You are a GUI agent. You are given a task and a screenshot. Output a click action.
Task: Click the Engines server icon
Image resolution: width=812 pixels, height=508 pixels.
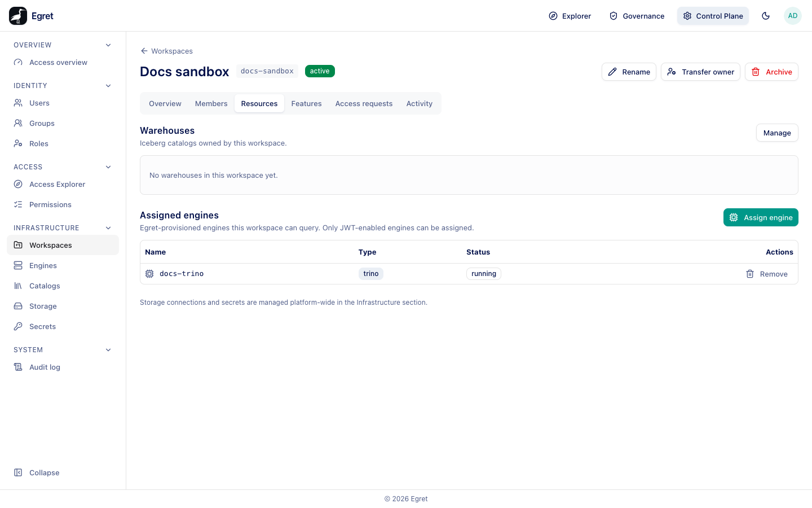tap(18, 265)
